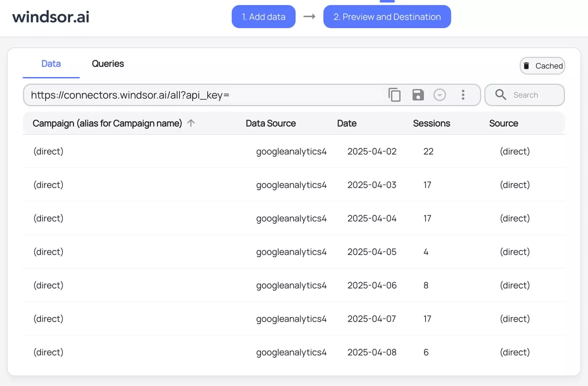The image size is (588, 386).
Task: Save the query with the floppy disk icon
Action: click(x=418, y=95)
